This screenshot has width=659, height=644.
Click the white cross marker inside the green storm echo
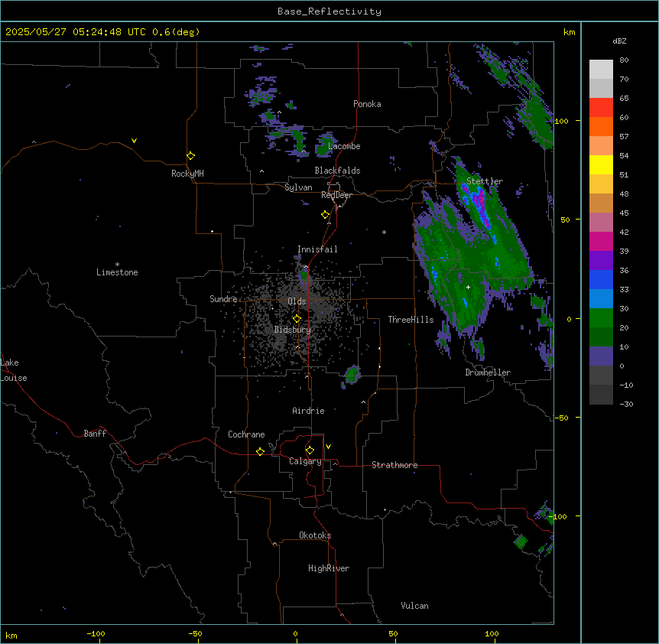tap(468, 287)
